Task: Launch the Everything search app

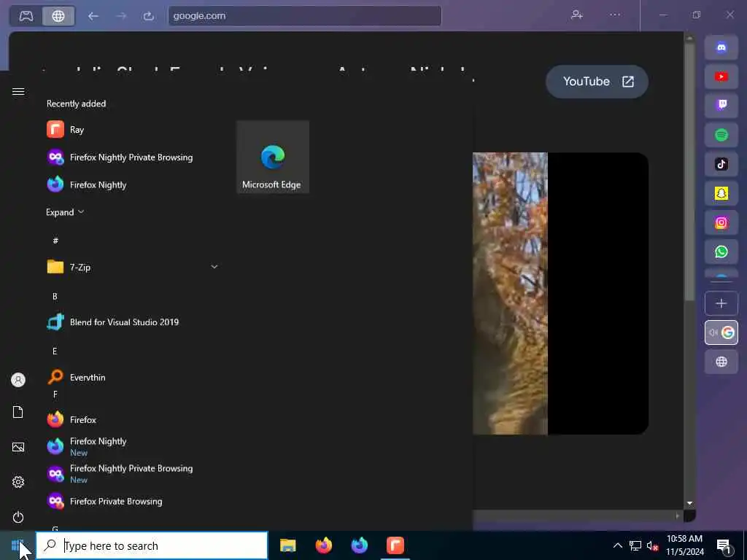Action: coord(133,377)
